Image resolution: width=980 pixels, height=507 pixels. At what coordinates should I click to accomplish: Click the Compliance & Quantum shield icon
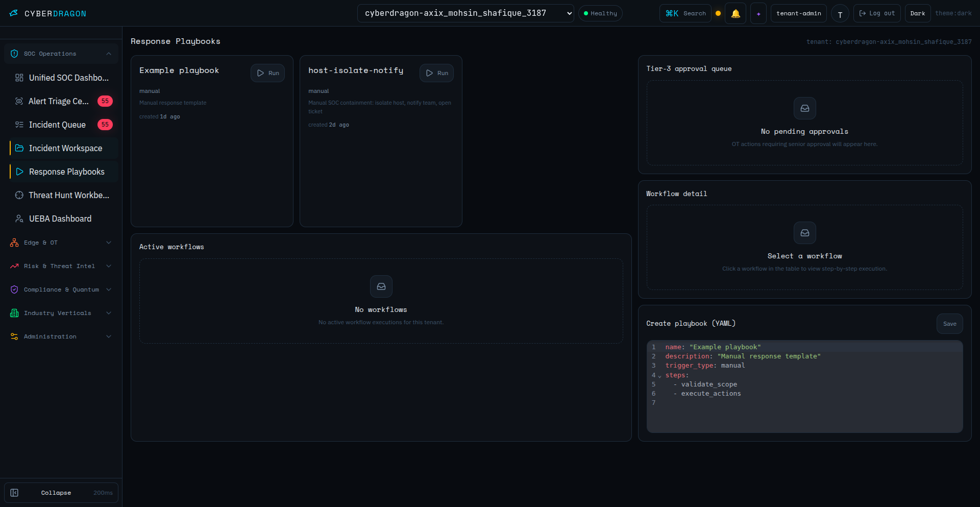(x=14, y=289)
